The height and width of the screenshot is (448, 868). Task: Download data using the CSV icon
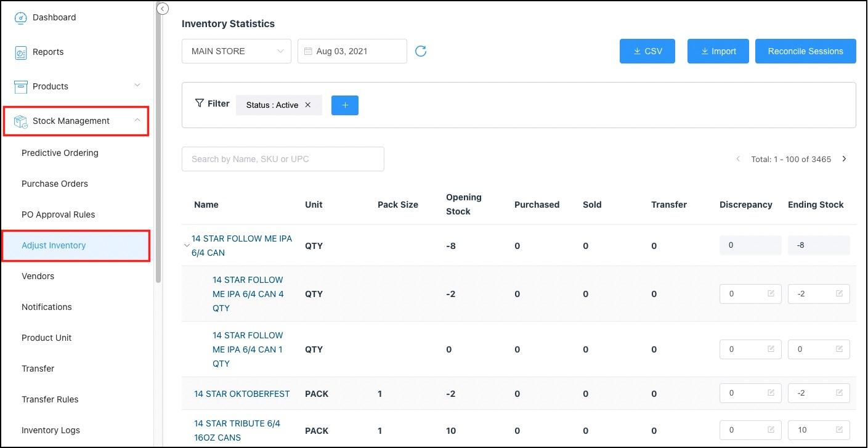(x=637, y=51)
